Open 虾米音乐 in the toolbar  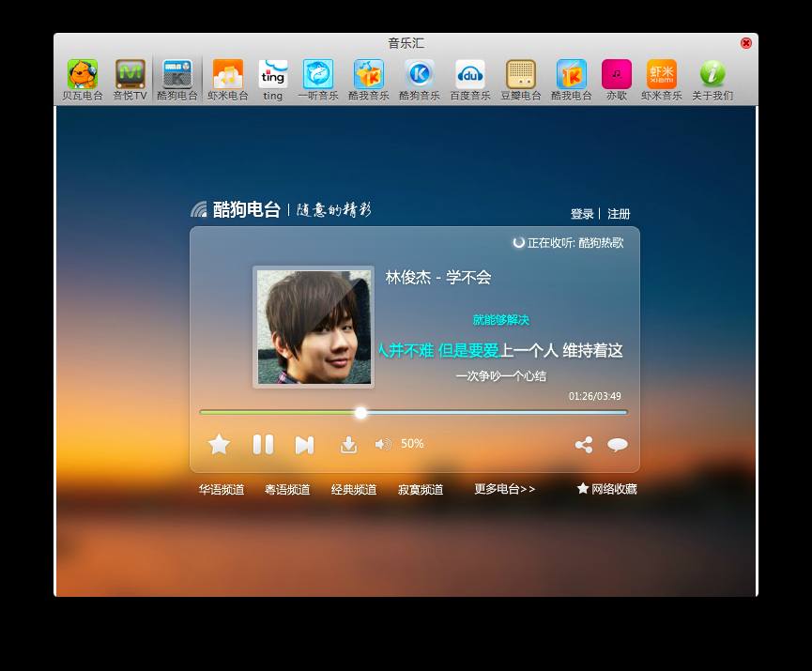(661, 81)
